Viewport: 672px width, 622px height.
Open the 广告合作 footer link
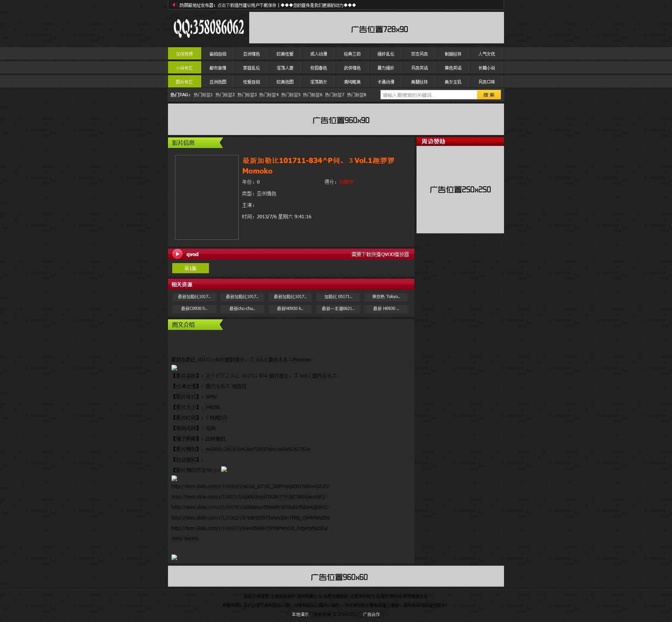pyautogui.click(x=371, y=614)
